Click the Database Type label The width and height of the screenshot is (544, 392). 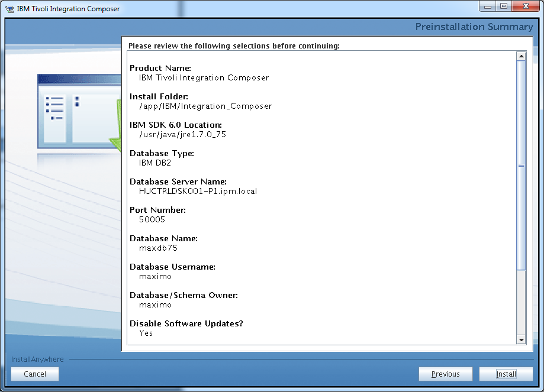(162, 153)
